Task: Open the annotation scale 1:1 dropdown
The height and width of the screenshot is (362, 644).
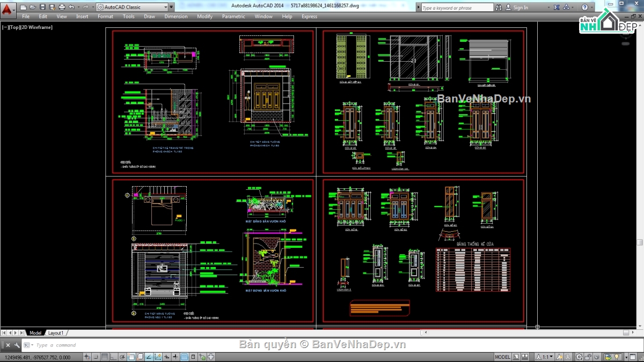Action: 545,357
